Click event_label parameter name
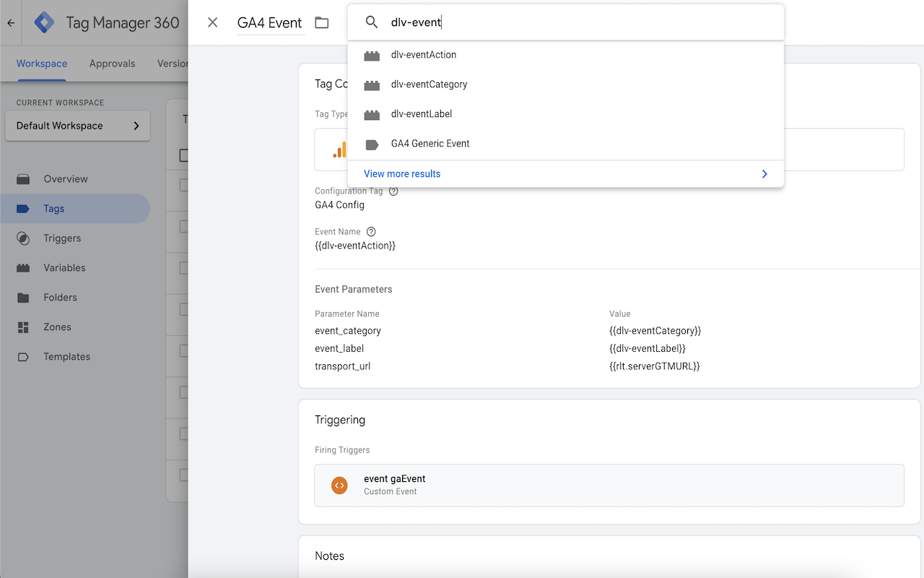Screen dimensions: 924x578 pos(339,349)
